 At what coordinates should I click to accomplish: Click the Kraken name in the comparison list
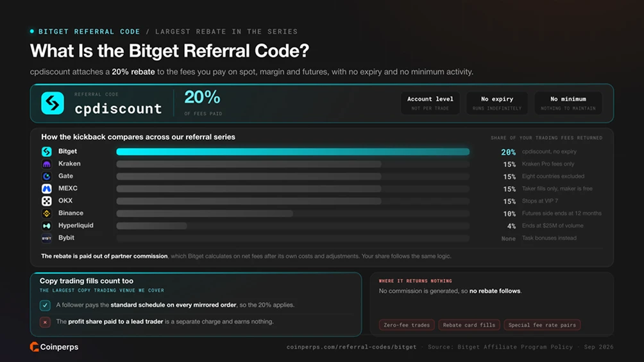(x=69, y=164)
